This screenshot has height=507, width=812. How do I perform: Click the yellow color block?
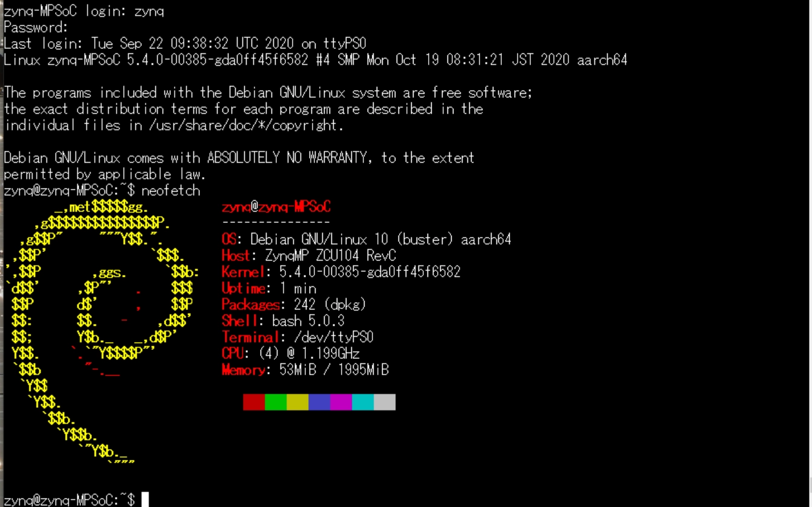[297, 402]
